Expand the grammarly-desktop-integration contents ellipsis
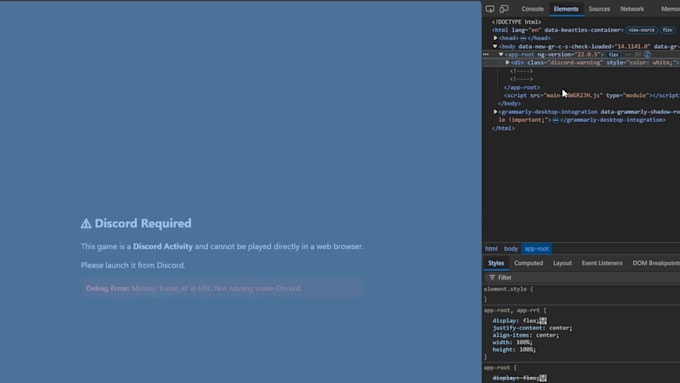 tap(556, 120)
